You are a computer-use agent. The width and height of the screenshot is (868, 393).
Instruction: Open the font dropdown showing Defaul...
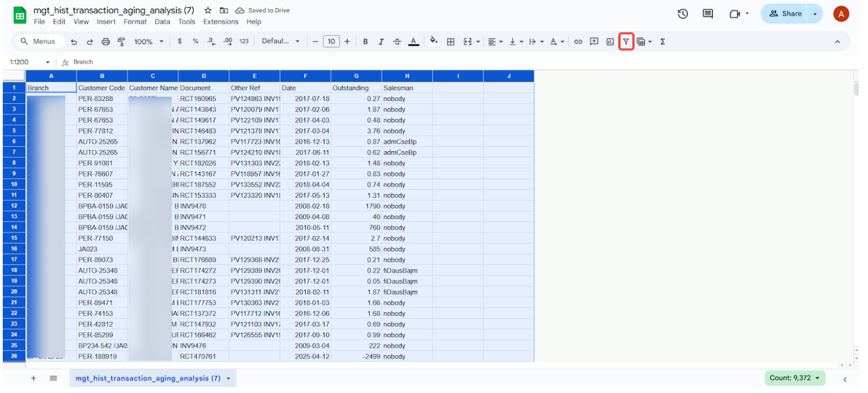tap(281, 41)
